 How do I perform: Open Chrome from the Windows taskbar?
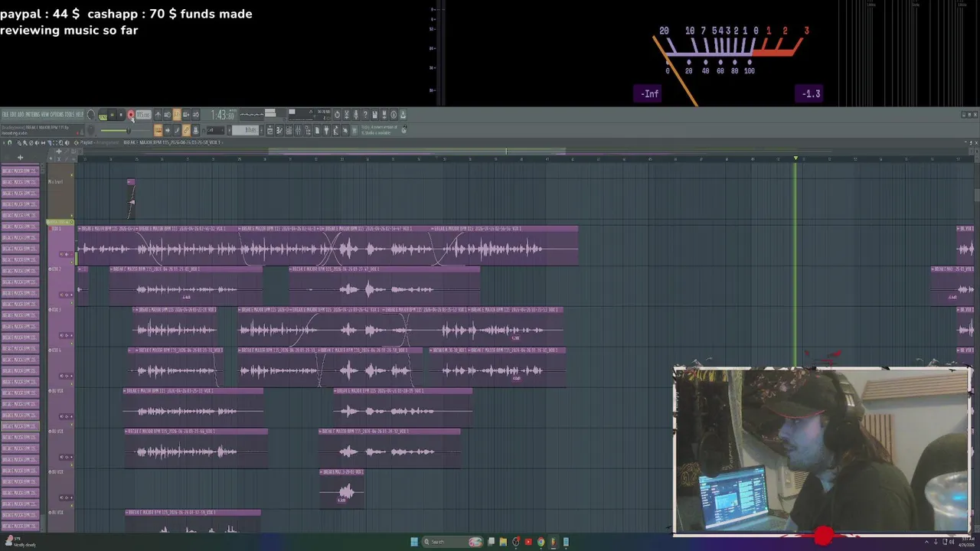click(541, 542)
